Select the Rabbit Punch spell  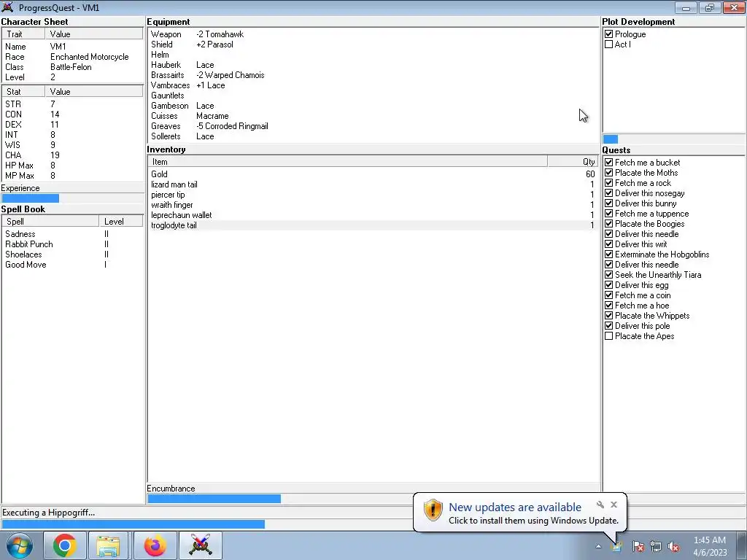72,244
